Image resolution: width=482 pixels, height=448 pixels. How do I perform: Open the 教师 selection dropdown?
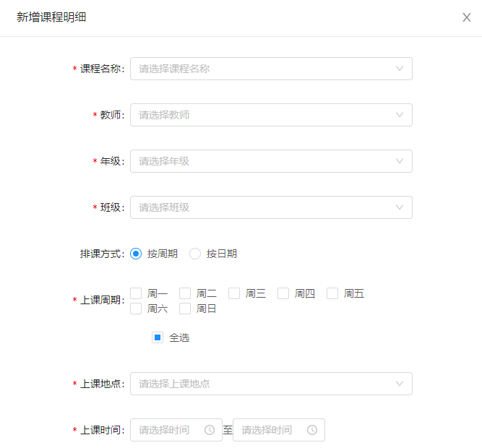click(271, 115)
